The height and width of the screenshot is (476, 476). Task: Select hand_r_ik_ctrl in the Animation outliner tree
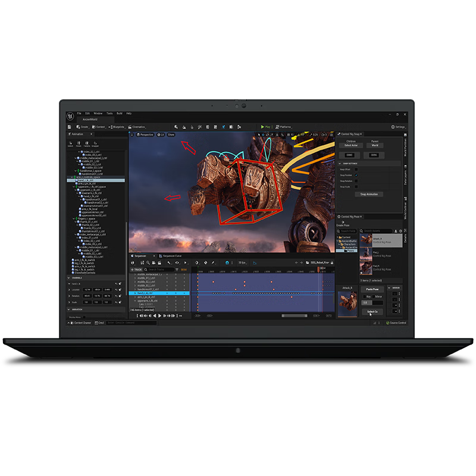(96, 180)
